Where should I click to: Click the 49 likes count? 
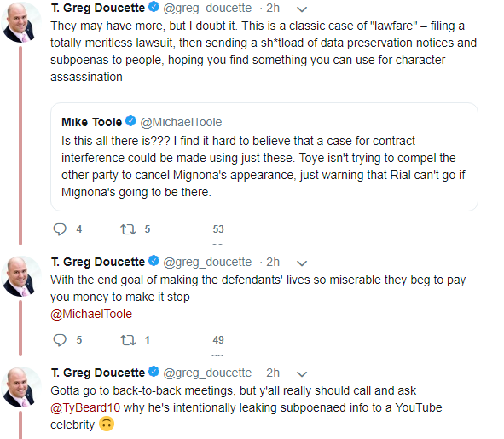(x=218, y=340)
